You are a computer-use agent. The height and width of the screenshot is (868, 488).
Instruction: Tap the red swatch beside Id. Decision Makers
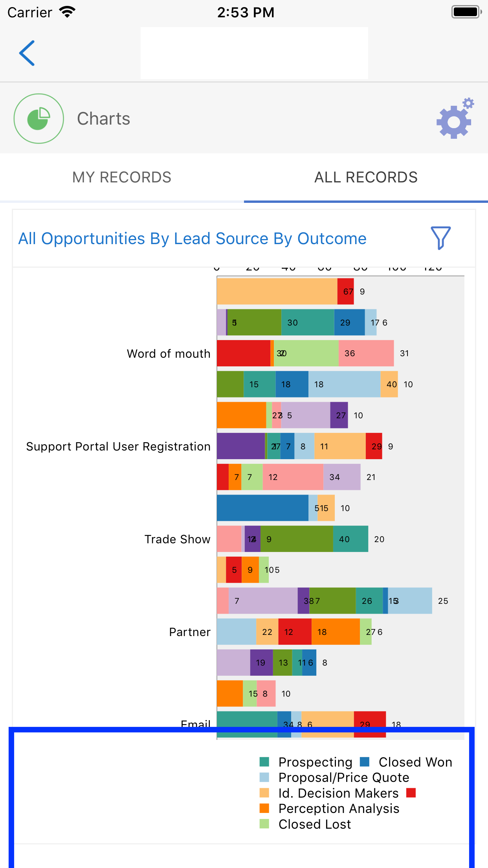(411, 793)
